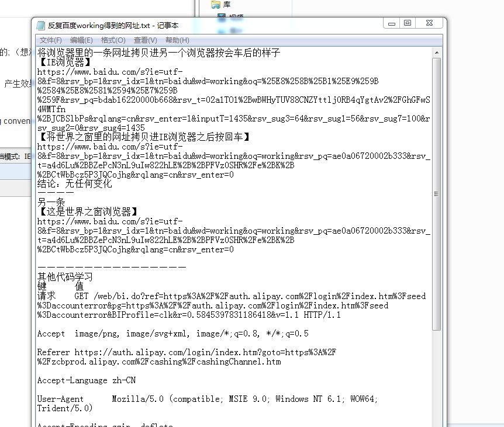Open the 帮助(H) menu
The height and width of the screenshot is (427, 504).
click(x=177, y=40)
